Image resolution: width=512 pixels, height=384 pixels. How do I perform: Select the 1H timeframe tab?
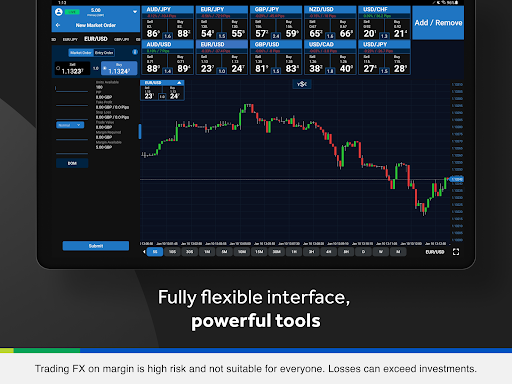point(294,252)
